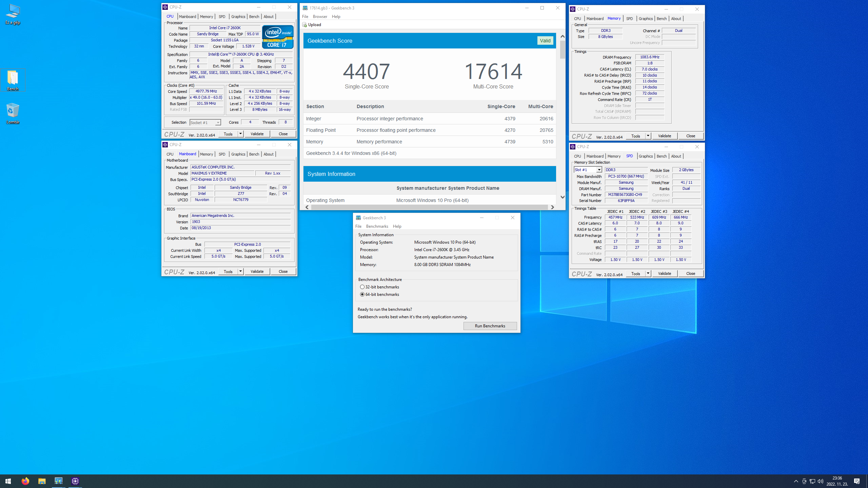Expand Tools dropdown arrow in CPU-Z Memory window
Viewport: 868px width, 488px height.
[648, 136]
